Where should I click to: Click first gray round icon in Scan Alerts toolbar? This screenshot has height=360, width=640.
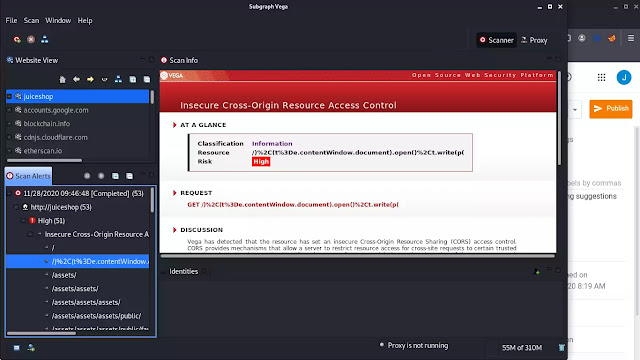[x=87, y=176]
